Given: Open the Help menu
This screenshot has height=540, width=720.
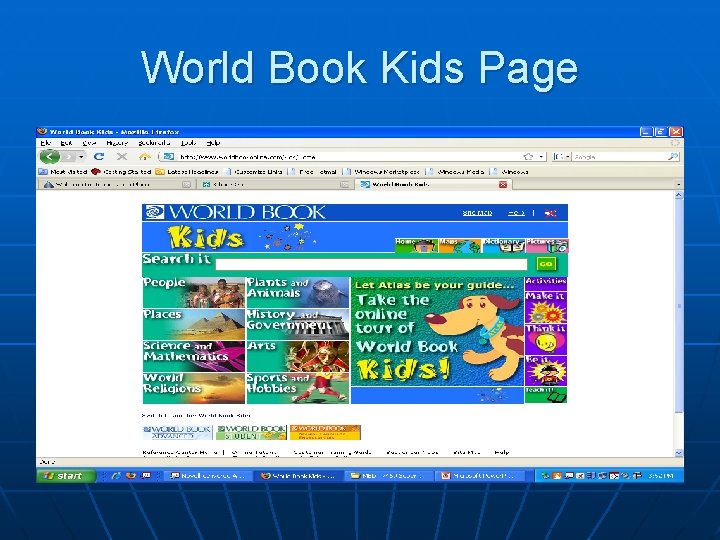Looking at the screenshot, I should click(214, 143).
